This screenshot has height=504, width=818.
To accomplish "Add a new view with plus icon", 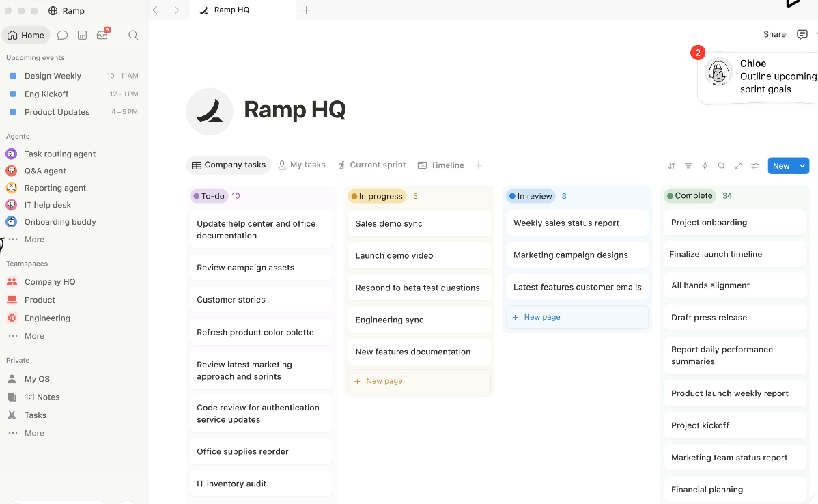I will (479, 165).
